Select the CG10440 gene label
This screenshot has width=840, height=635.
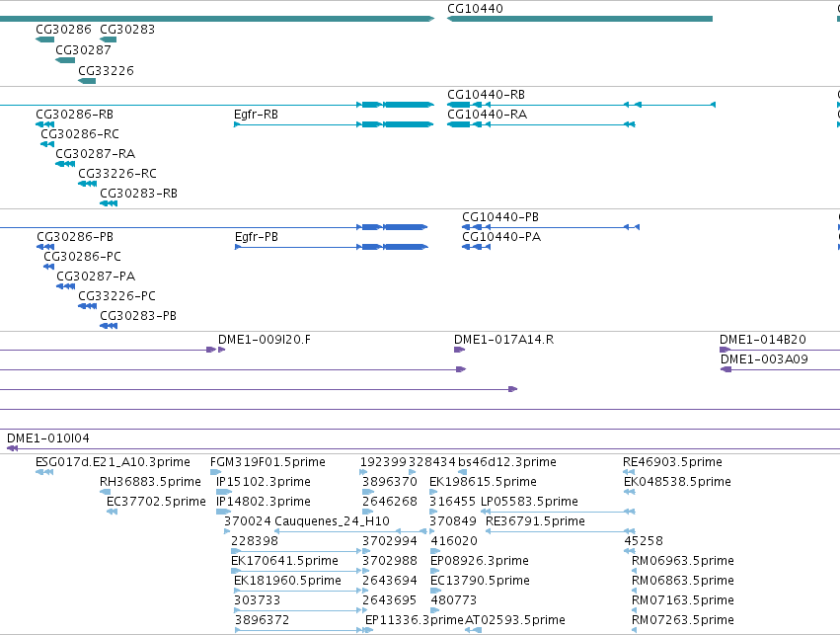[475, 9]
